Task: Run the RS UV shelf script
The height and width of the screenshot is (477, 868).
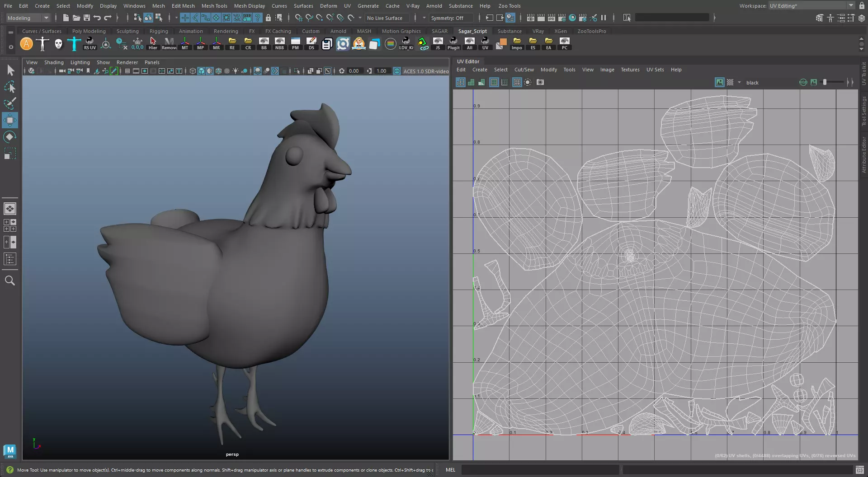Action: point(90,44)
